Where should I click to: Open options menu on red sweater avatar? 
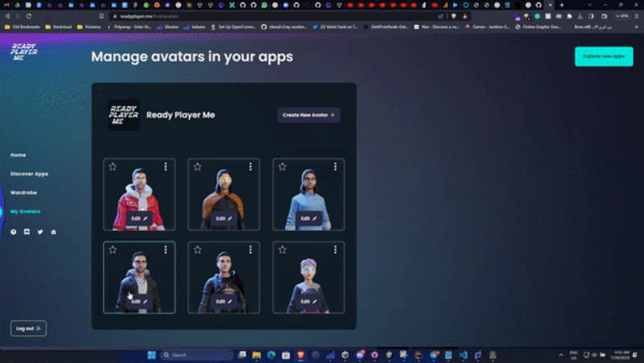point(166,167)
